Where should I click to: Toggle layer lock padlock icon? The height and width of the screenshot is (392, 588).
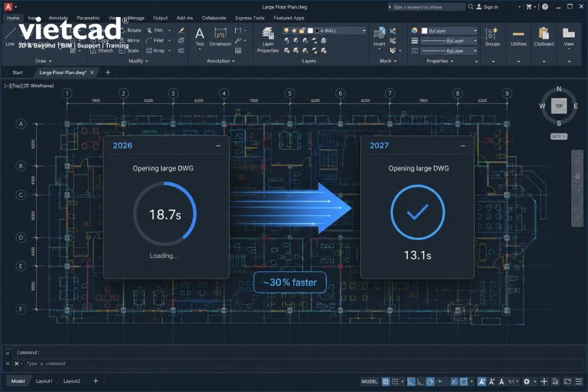[302, 31]
